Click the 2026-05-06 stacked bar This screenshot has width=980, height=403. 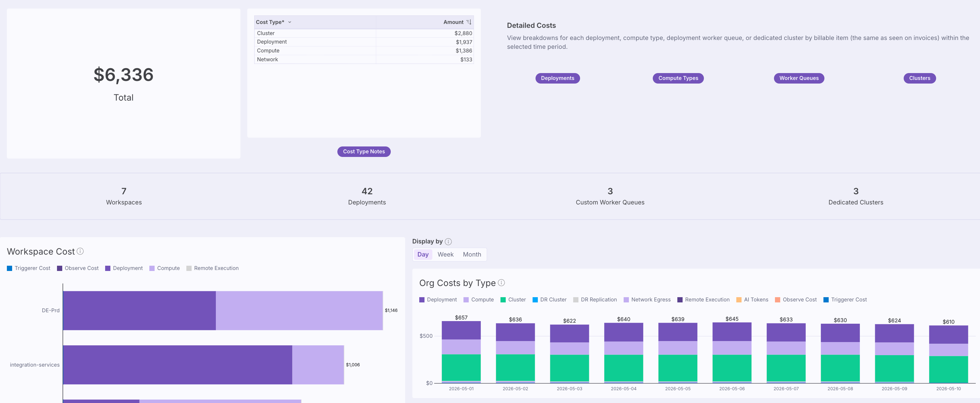pos(732,353)
